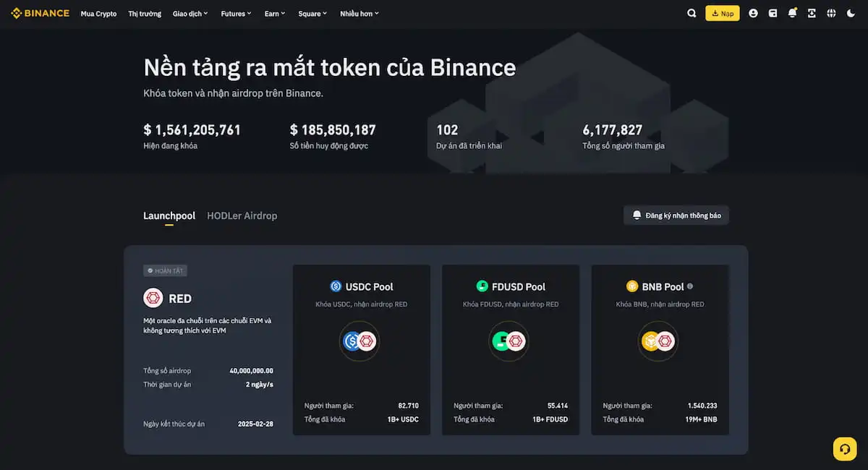Viewport: 868px width, 470px height.
Task: Toggle dark mode with the moon icon
Action: [851, 13]
